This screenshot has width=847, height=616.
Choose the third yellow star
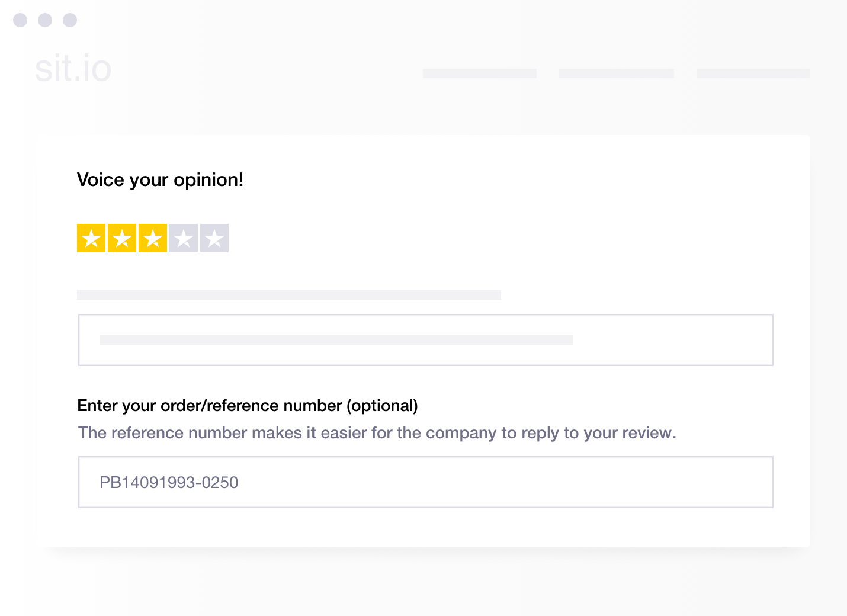(153, 238)
